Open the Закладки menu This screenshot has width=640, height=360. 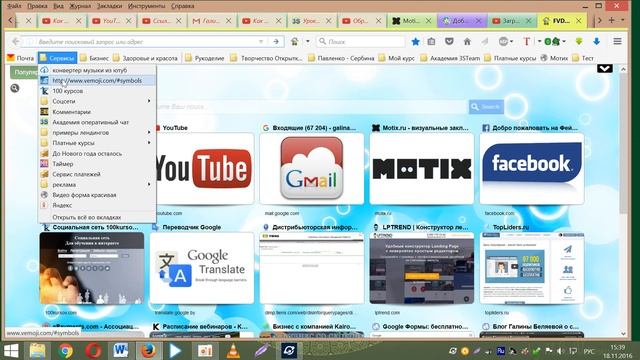tap(109, 6)
